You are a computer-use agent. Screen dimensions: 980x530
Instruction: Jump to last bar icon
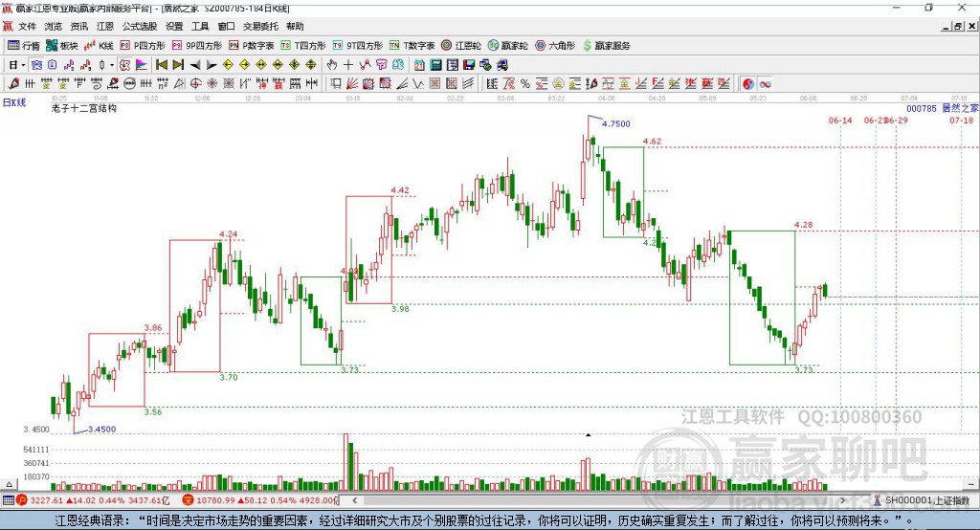tap(178, 65)
